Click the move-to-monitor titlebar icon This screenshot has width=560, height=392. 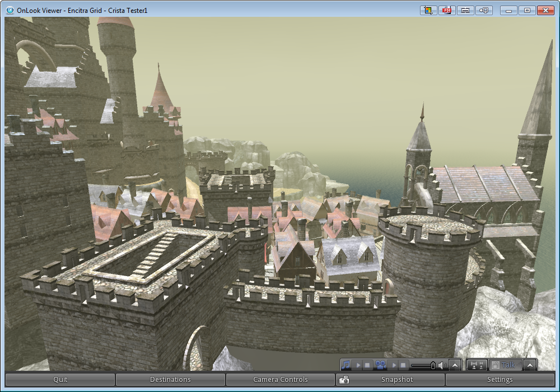click(x=484, y=10)
